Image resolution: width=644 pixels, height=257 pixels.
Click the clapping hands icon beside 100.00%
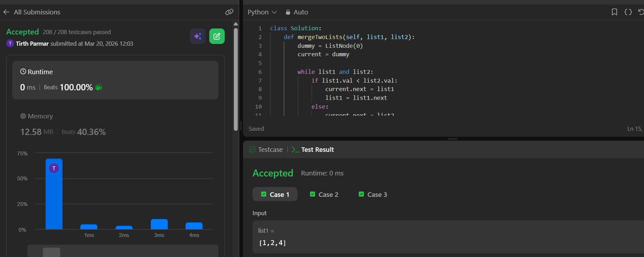[98, 87]
